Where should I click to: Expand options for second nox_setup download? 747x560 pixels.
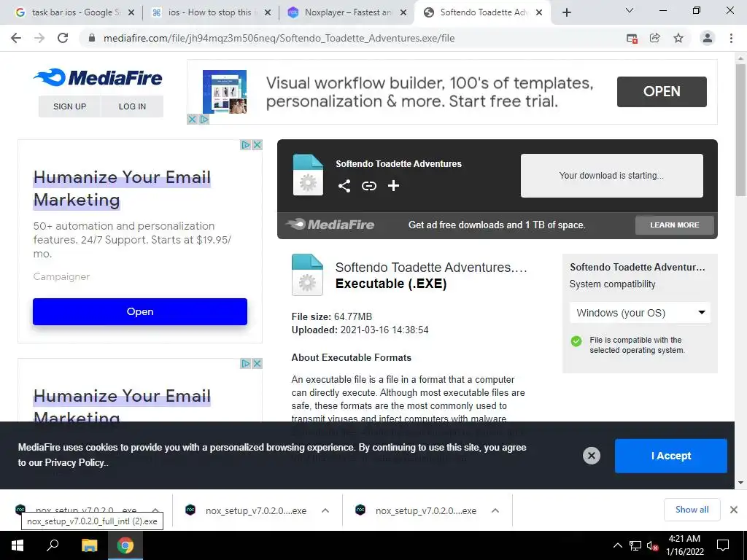point(325,510)
